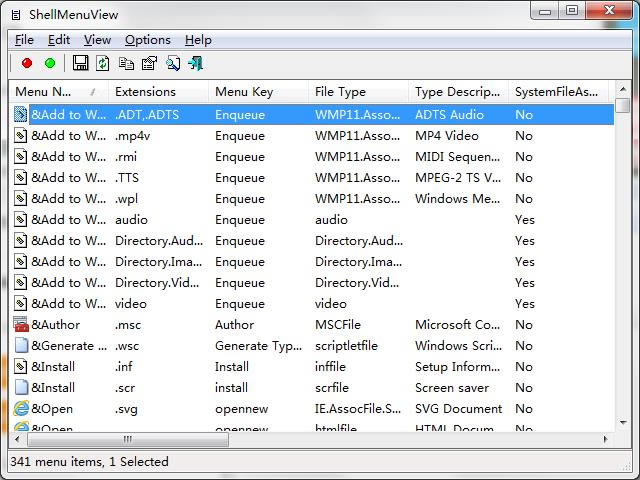The height and width of the screenshot is (480, 640).
Task: Click 'Author' menu key cell
Action: [x=234, y=325]
